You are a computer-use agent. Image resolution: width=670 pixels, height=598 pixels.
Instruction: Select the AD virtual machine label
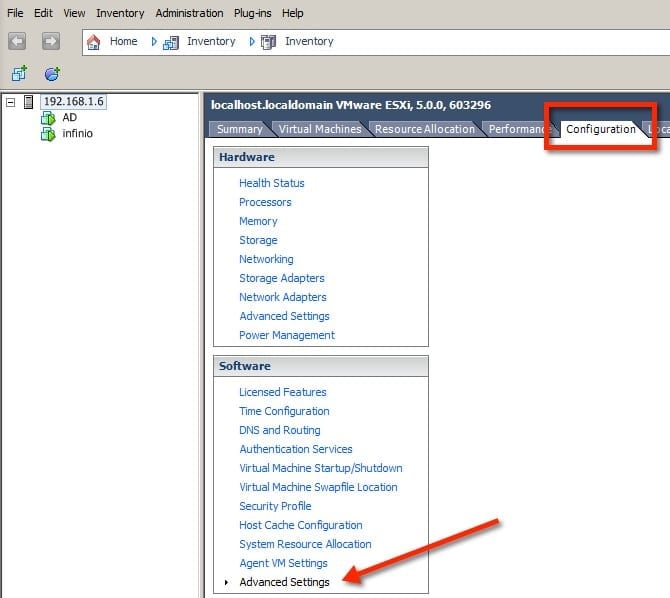[70, 118]
